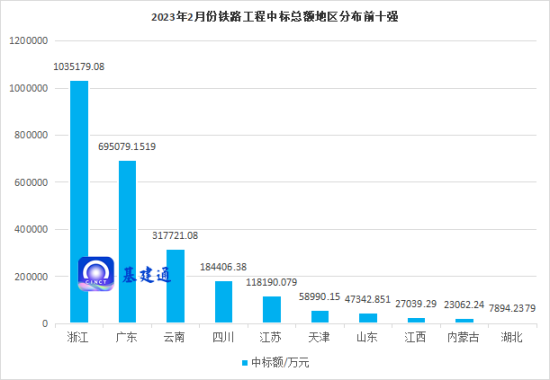This screenshot has width=550, height=380.
Task: Click the 1200000 y-axis value
Action: pyautogui.click(x=28, y=41)
